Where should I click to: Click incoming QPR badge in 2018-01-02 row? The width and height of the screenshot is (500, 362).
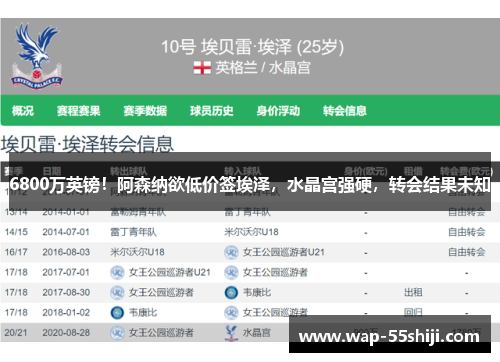(231, 313)
